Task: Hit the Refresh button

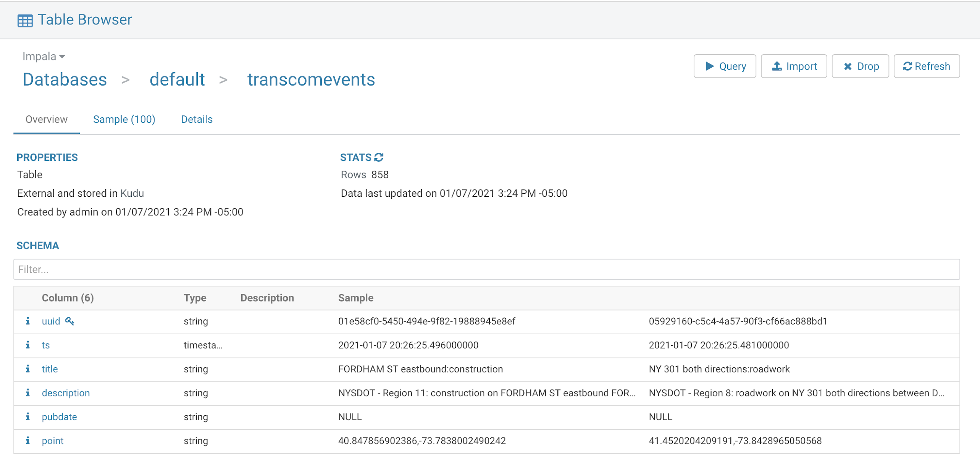Action: 926,66
